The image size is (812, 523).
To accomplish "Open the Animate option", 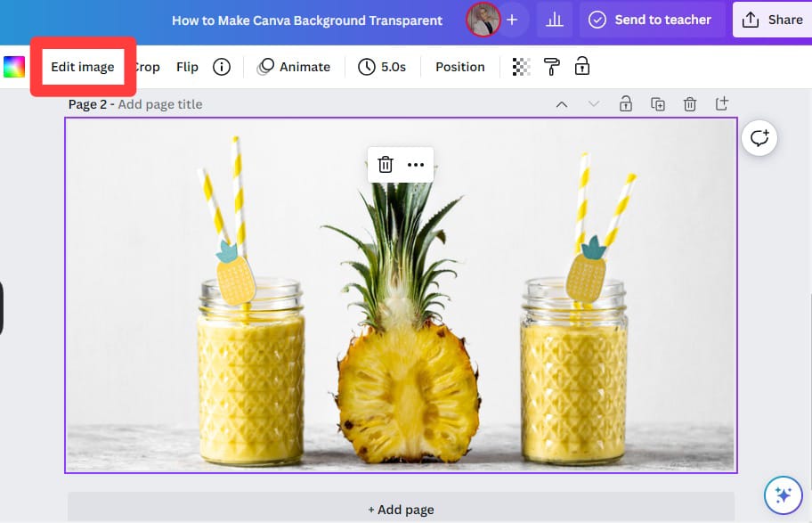I will 295,66.
